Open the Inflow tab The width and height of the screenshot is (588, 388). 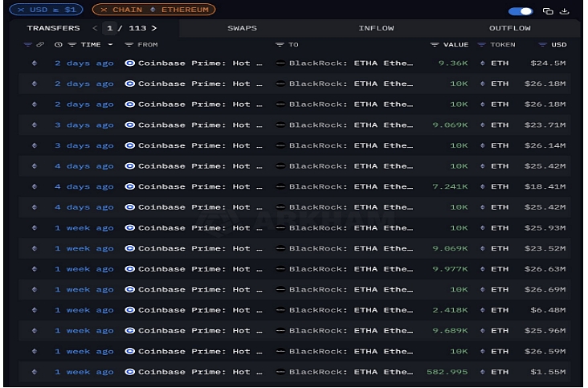pyautogui.click(x=376, y=28)
